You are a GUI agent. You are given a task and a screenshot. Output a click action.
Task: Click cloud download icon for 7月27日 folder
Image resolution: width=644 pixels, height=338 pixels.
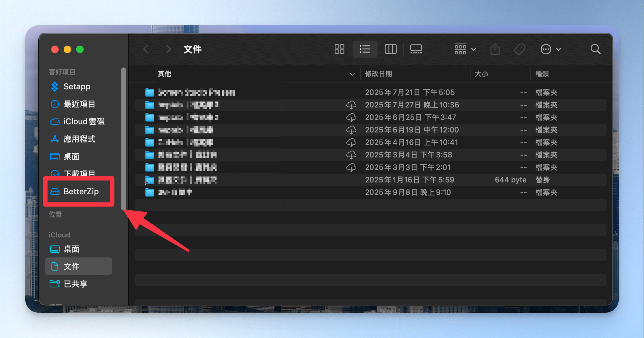coord(351,105)
